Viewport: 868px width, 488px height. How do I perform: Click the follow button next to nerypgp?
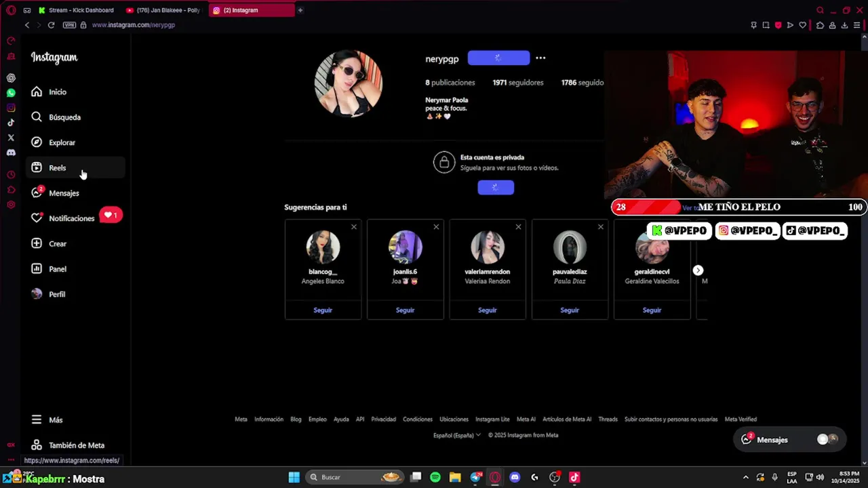coord(498,58)
